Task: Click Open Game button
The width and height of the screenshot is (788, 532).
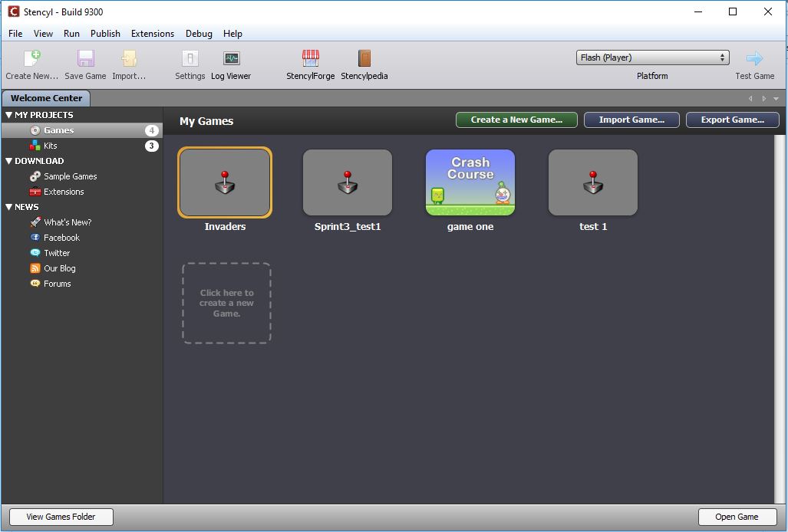Action: [737, 517]
